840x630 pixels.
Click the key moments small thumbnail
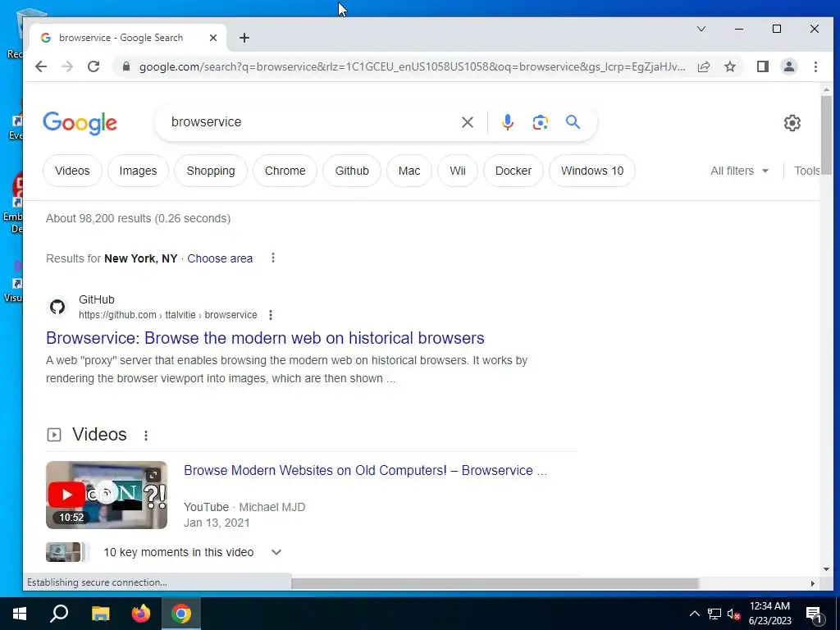pyautogui.click(x=63, y=552)
